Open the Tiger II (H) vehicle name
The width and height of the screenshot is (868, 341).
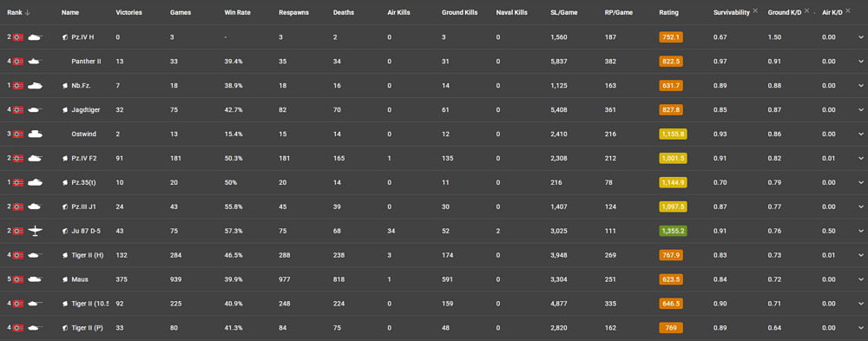pos(87,255)
